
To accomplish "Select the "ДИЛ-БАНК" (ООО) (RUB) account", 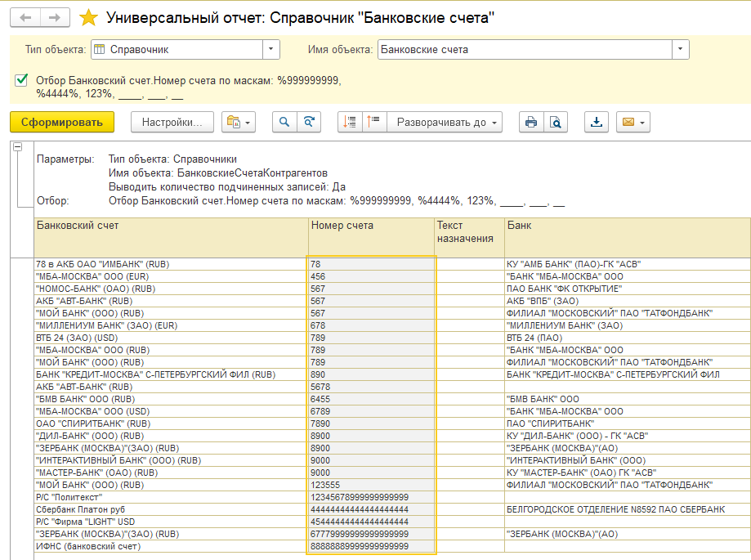I will pyautogui.click(x=171, y=436).
